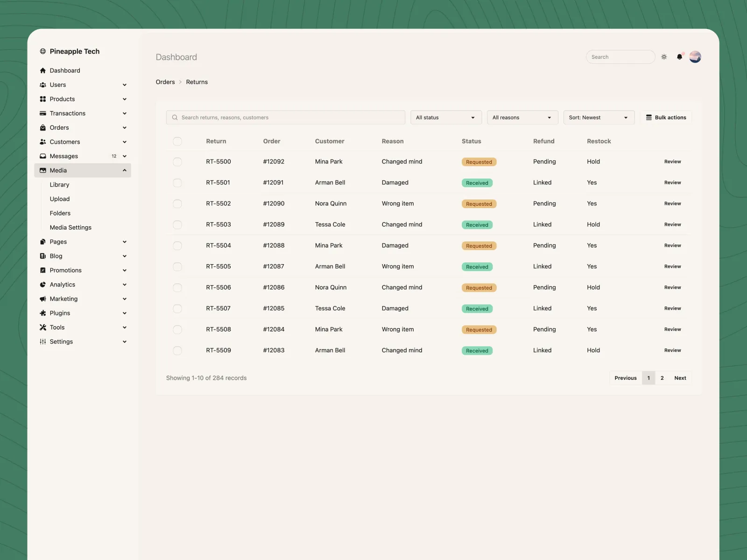Viewport: 747px width, 560px height.
Task: Click the Bulk actions list icon
Action: coord(649,118)
